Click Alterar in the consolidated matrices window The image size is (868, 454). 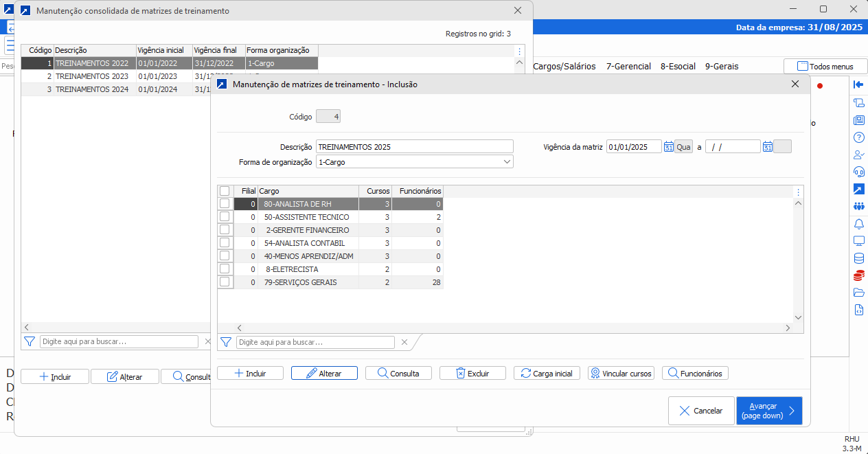tap(125, 376)
